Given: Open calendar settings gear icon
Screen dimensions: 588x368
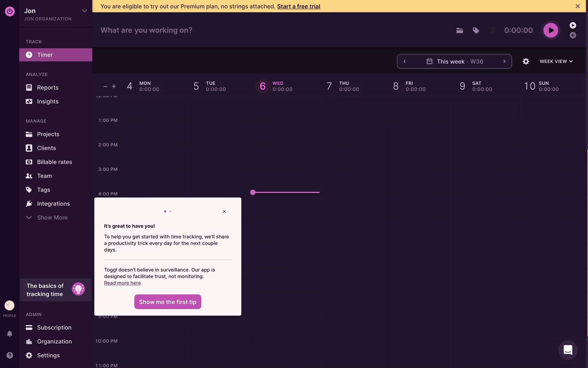Looking at the screenshot, I should point(526,61).
